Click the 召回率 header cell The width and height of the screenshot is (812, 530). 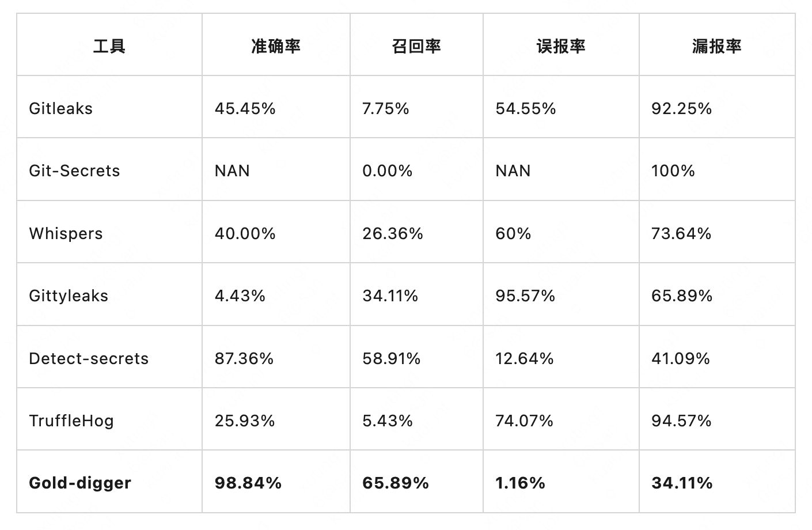[x=416, y=46]
